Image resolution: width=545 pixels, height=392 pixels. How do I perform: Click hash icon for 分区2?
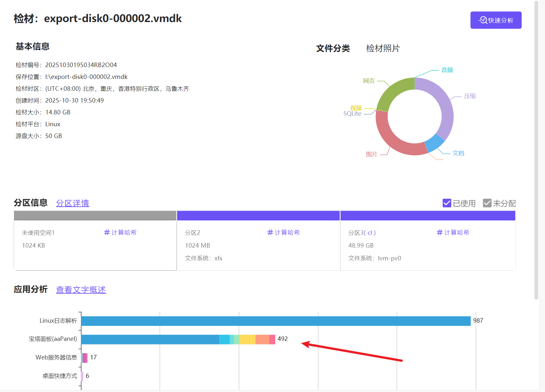[270, 232]
